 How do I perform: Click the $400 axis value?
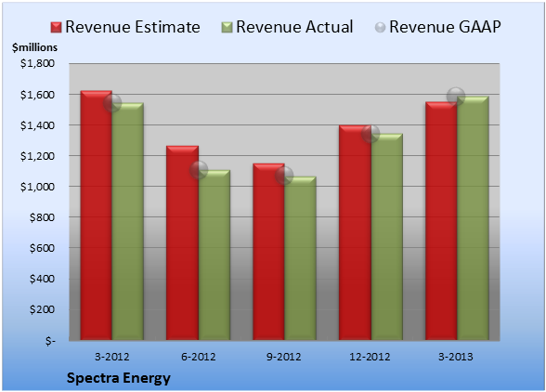point(42,279)
